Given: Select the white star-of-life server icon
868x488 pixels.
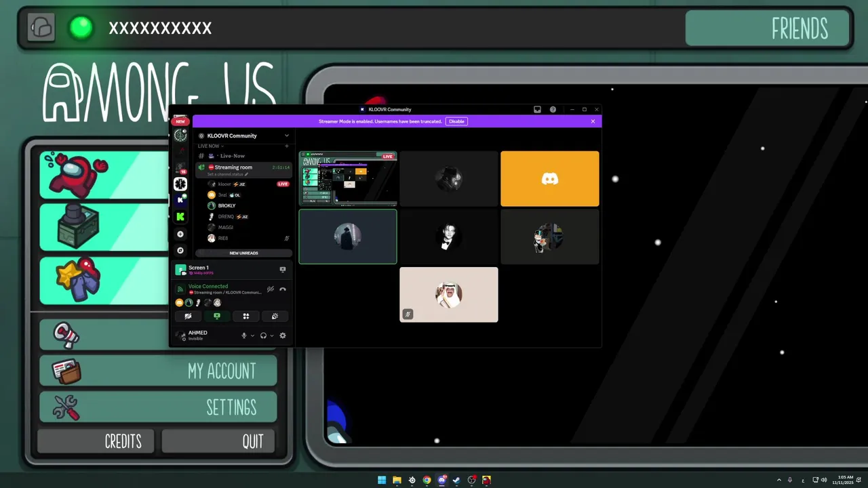Looking at the screenshot, I should point(180,184).
